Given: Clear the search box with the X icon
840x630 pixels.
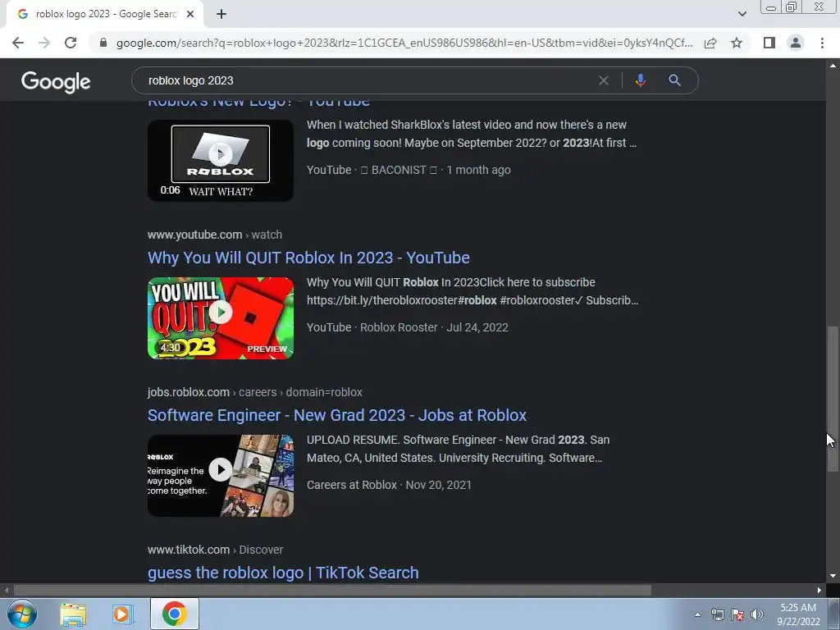Looking at the screenshot, I should pyautogui.click(x=603, y=80).
